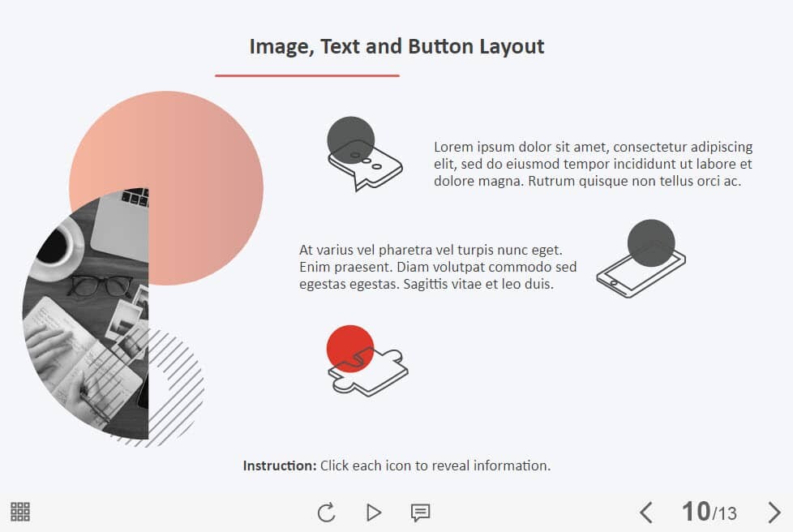
Task: Click the 'Instruction:' text line
Action: pos(396,466)
